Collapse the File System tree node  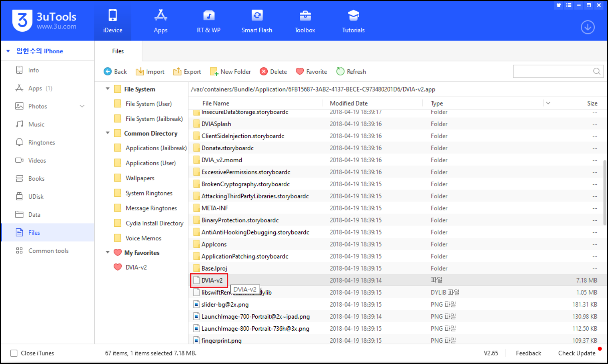[x=108, y=89]
